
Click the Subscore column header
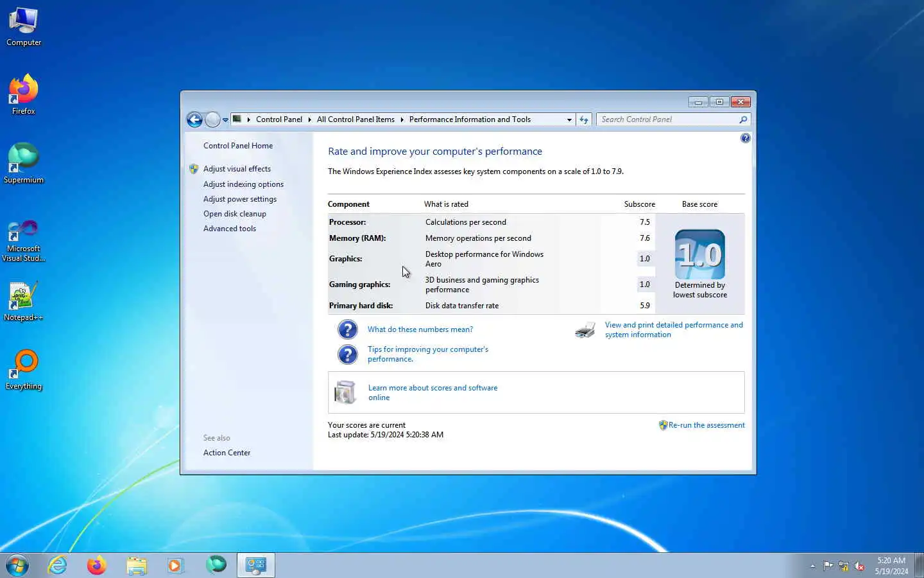(640, 204)
